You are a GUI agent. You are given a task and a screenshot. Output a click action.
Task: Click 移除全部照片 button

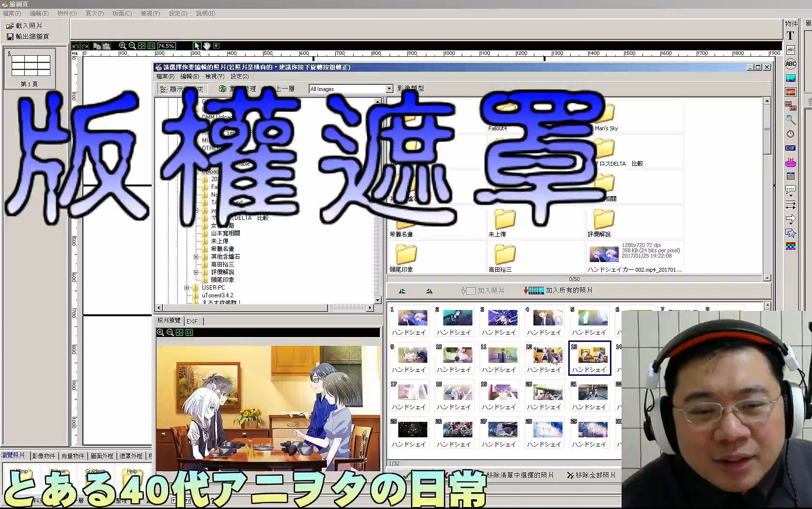tap(591, 476)
